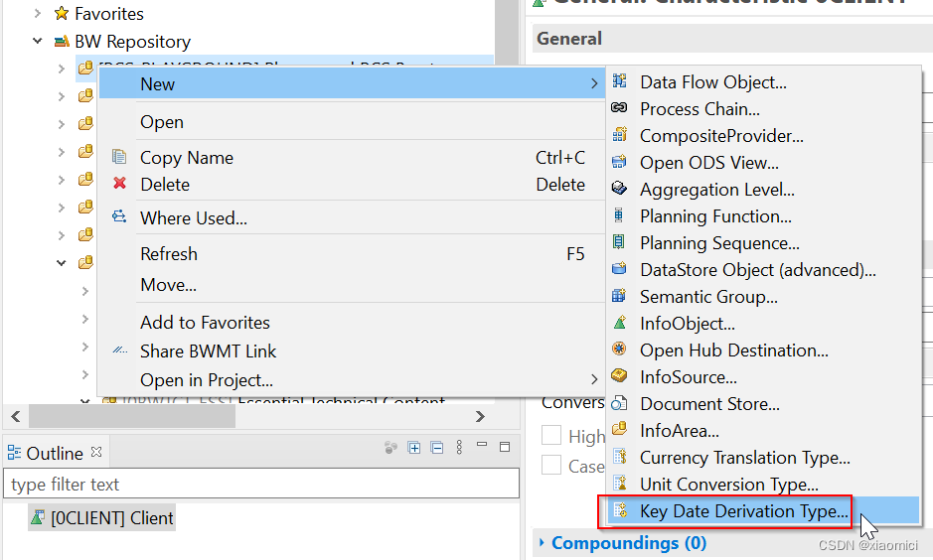Click the BW Repository tree label
This screenshot has width=933, height=560.
coord(133,42)
